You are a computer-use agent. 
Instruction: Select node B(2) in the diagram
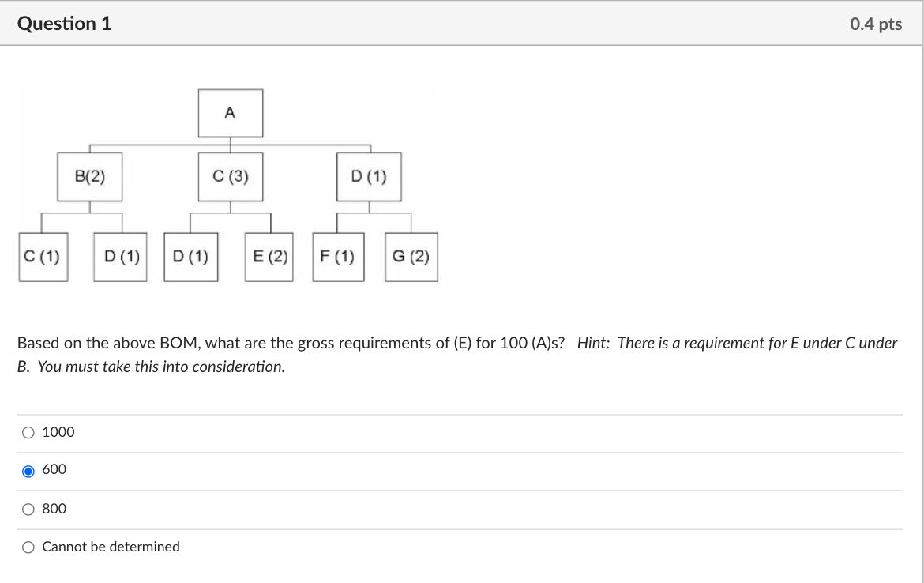89,177
